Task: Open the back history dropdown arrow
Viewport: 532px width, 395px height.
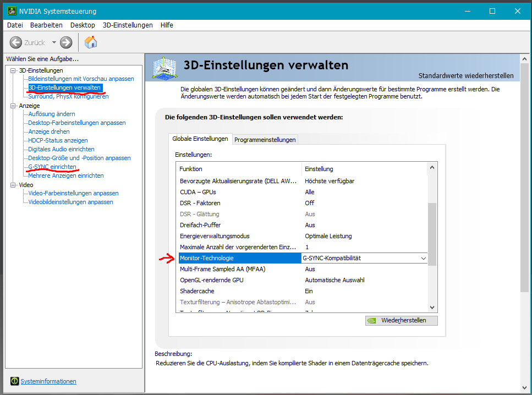Action: [54, 42]
